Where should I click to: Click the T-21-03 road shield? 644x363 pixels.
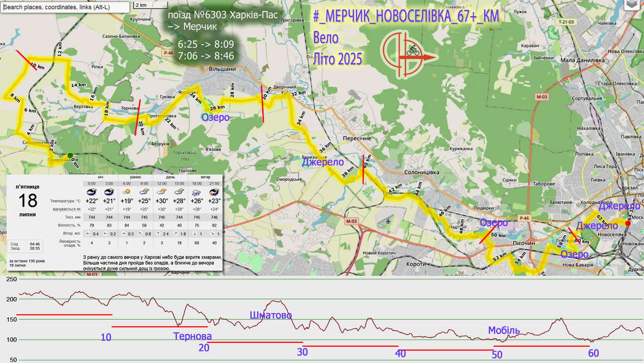(x=567, y=23)
